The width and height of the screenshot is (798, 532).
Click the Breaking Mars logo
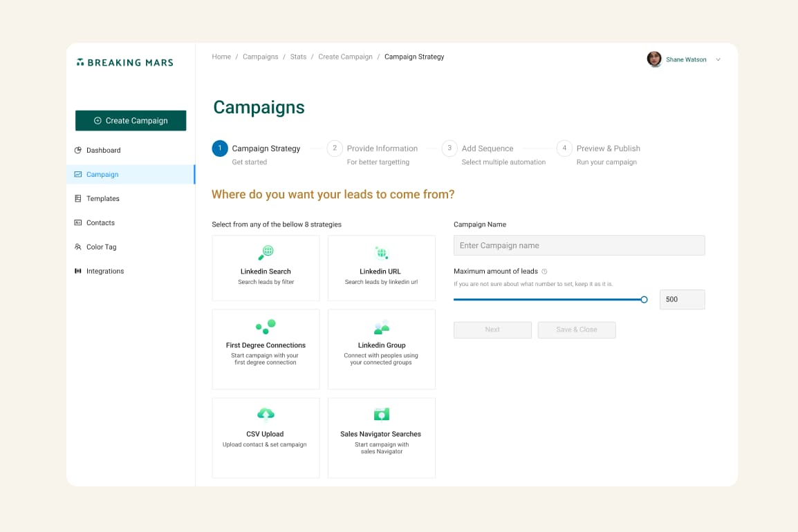(x=124, y=62)
